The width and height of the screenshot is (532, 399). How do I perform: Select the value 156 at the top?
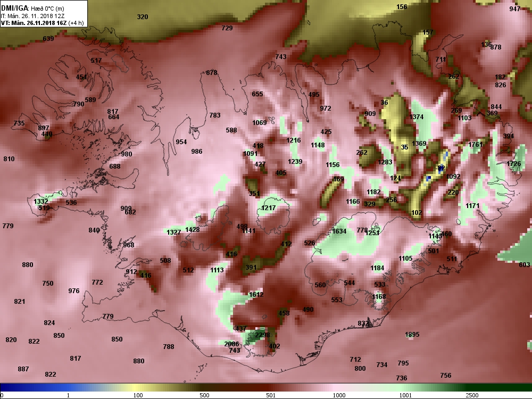[x=402, y=7]
